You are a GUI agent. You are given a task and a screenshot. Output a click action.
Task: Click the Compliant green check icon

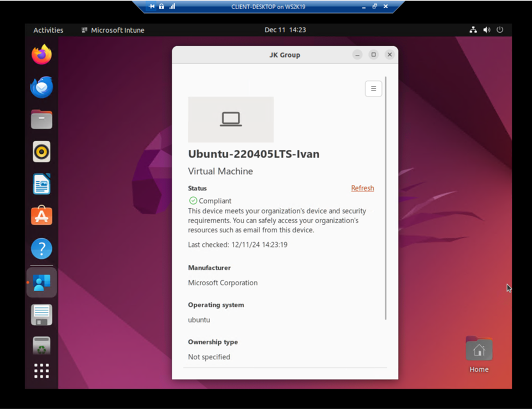point(193,201)
